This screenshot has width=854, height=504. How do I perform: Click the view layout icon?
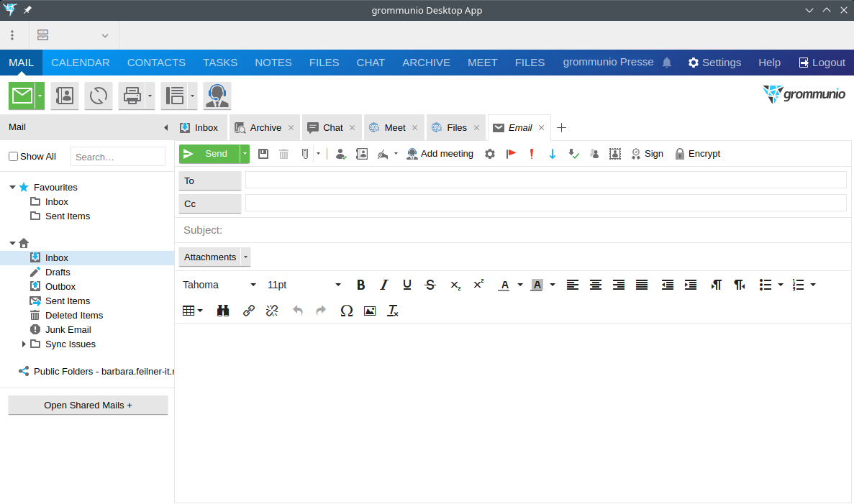[x=174, y=96]
